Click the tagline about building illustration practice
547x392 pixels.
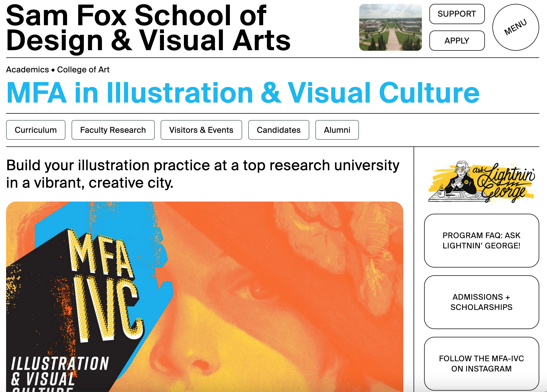coord(202,174)
